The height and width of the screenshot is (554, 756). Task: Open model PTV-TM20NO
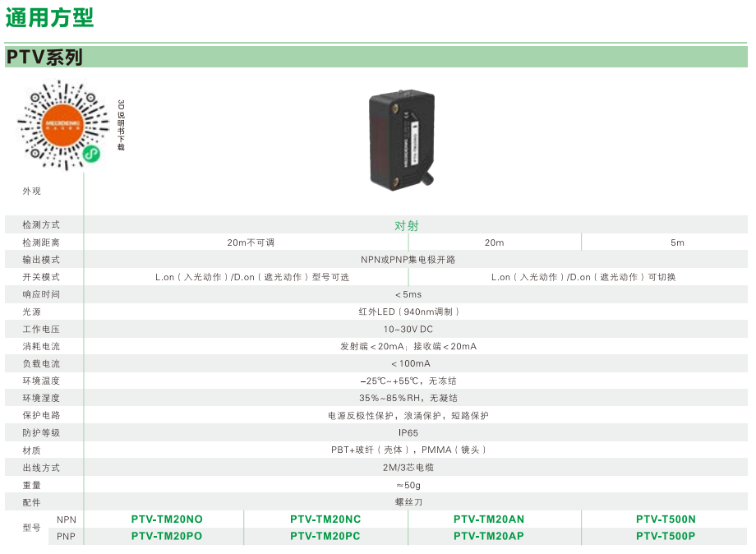tap(167, 519)
